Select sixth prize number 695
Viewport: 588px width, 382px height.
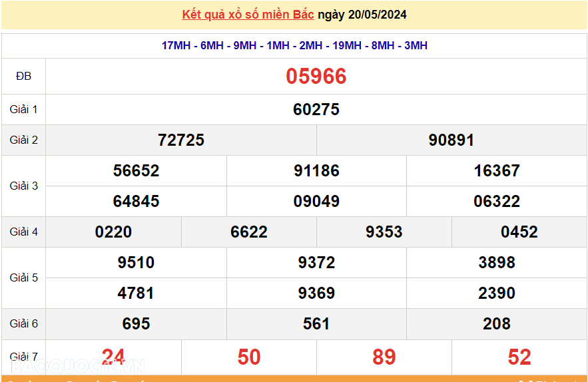click(x=136, y=323)
